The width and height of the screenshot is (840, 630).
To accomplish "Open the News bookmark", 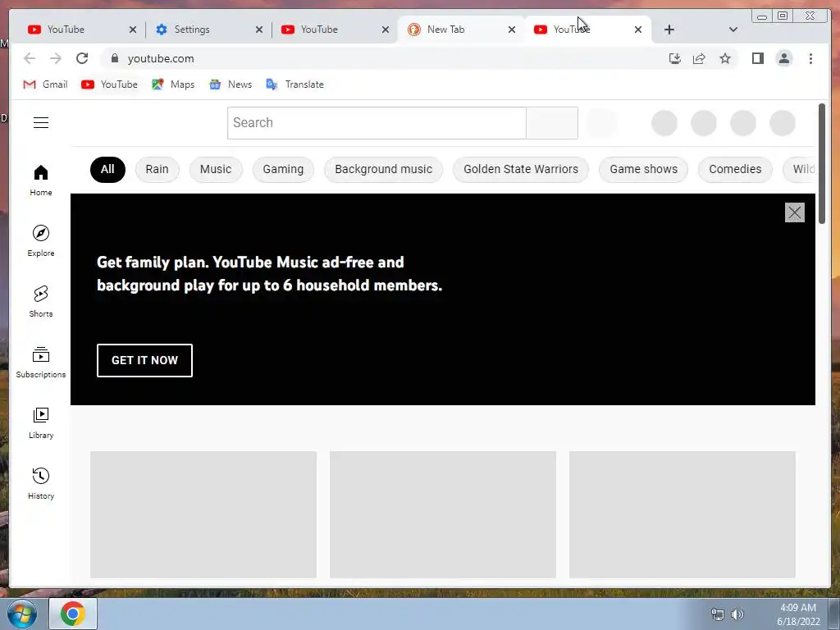I will (231, 84).
